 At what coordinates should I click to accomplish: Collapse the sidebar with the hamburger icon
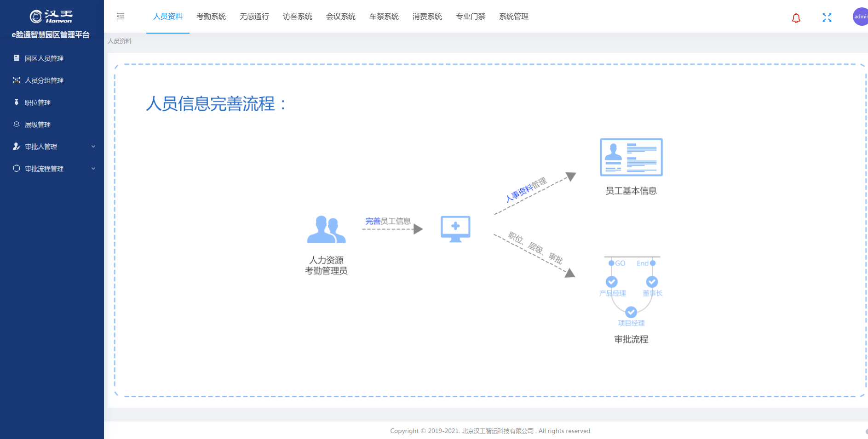click(121, 17)
